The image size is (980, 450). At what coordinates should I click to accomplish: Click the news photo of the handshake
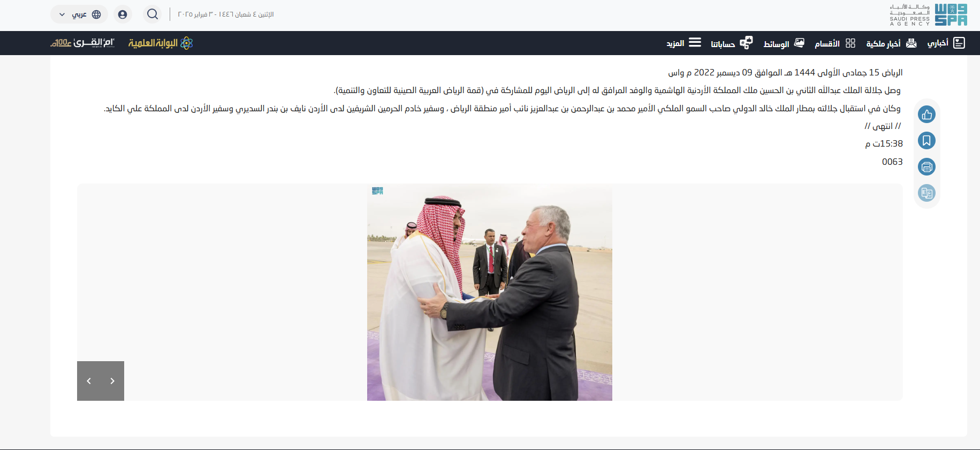tap(490, 293)
